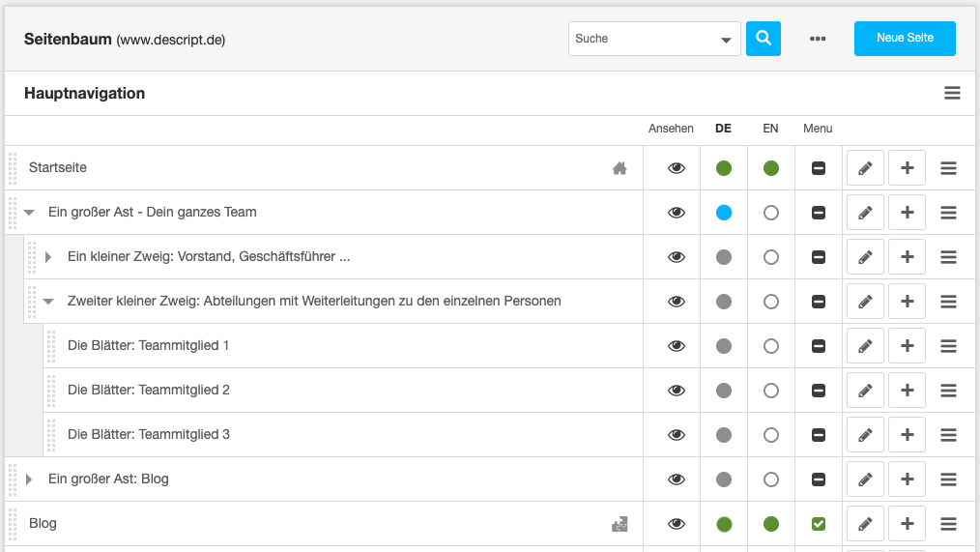This screenshot has height=552, width=980.
Task: Grab the drag handle of 'Ein großer Ast: Blog'
Action: pos(13,479)
